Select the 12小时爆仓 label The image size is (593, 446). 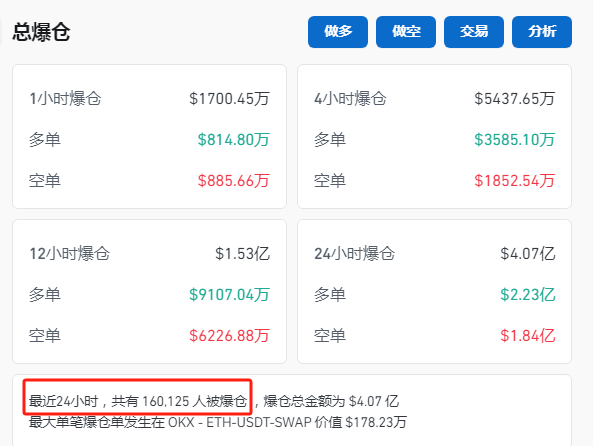coord(70,253)
